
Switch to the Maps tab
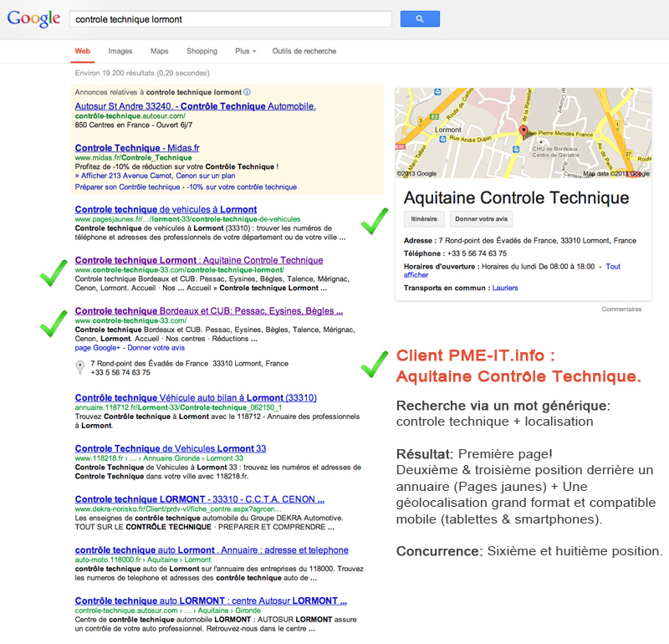pyautogui.click(x=159, y=51)
